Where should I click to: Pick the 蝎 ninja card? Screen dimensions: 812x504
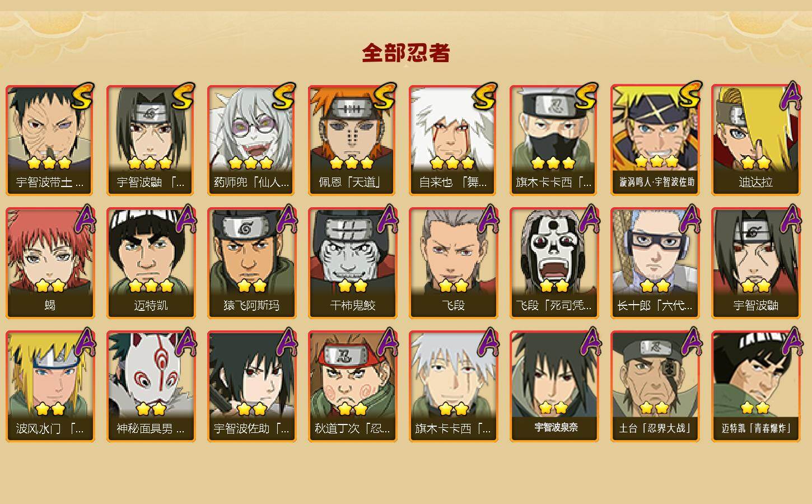pos(50,263)
